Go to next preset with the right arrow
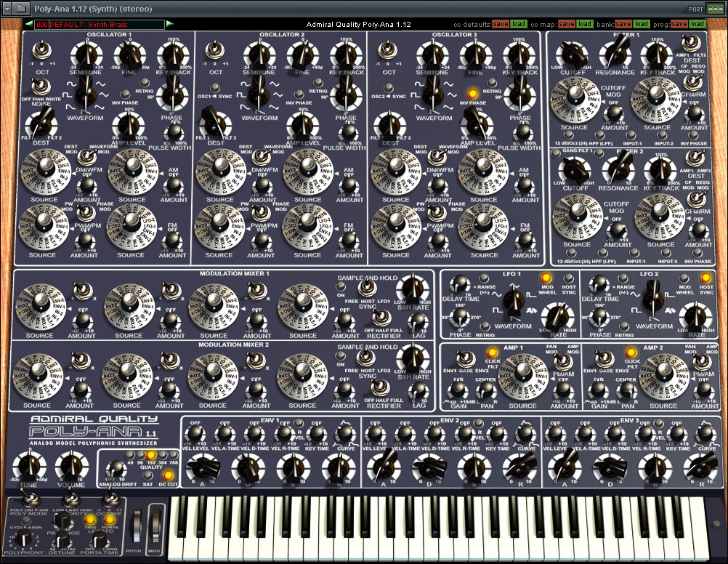 (170, 24)
